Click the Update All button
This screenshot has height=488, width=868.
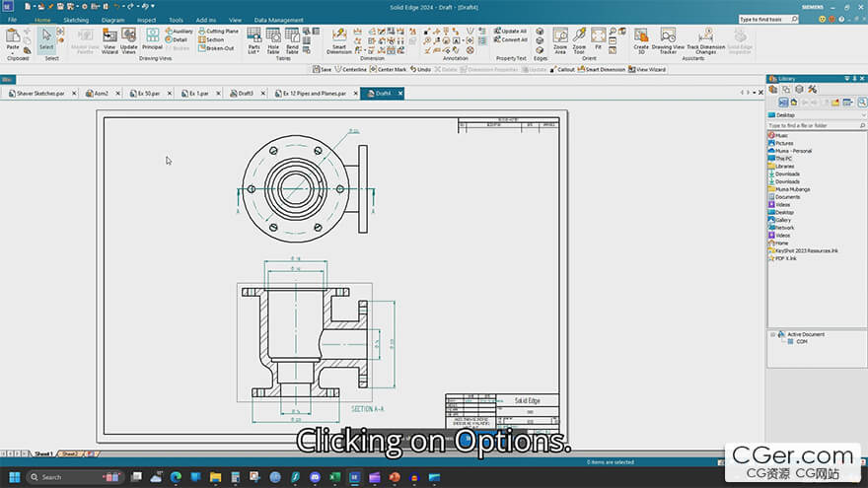[511, 31]
